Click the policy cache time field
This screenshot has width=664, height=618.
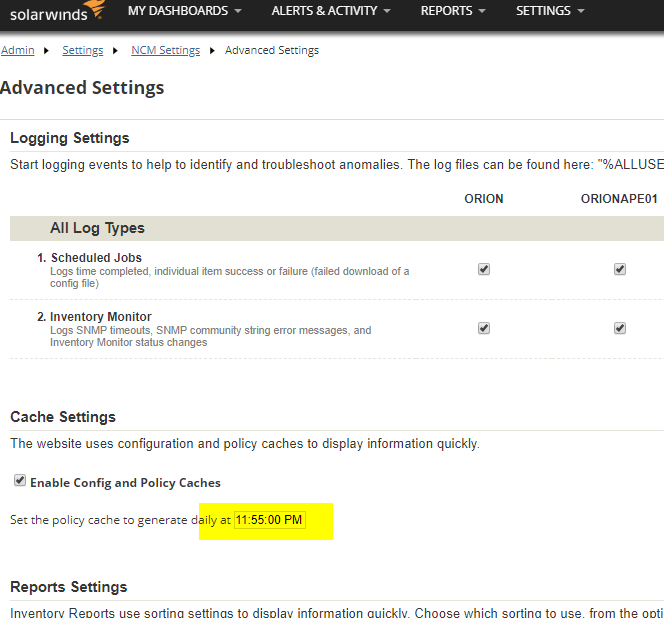269,520
